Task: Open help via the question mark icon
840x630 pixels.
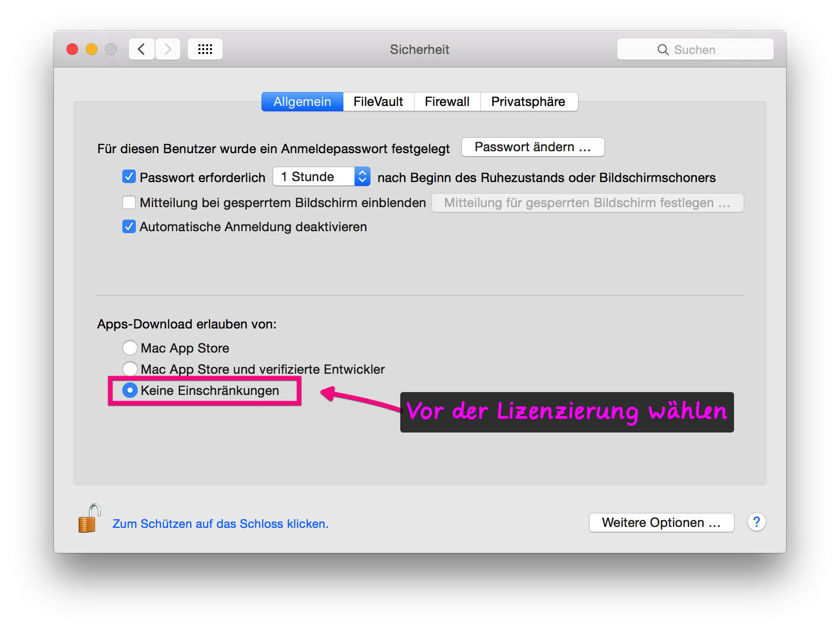Action: 756,522
